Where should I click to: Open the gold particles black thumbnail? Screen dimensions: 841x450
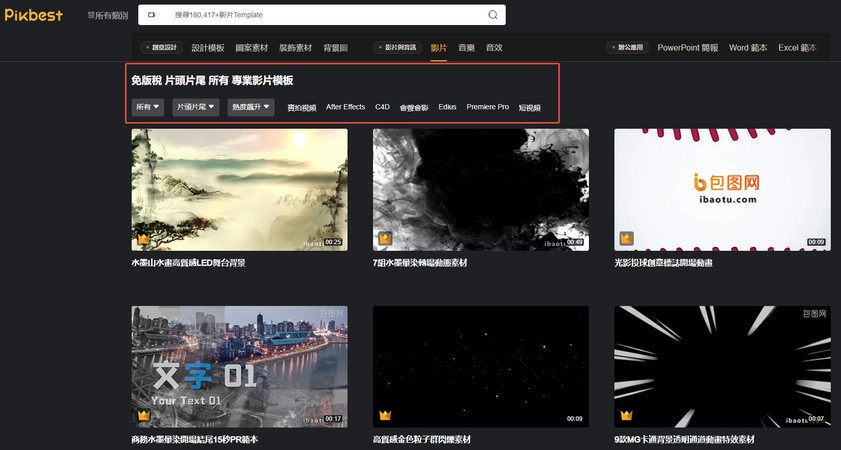[x=481, y=367]
